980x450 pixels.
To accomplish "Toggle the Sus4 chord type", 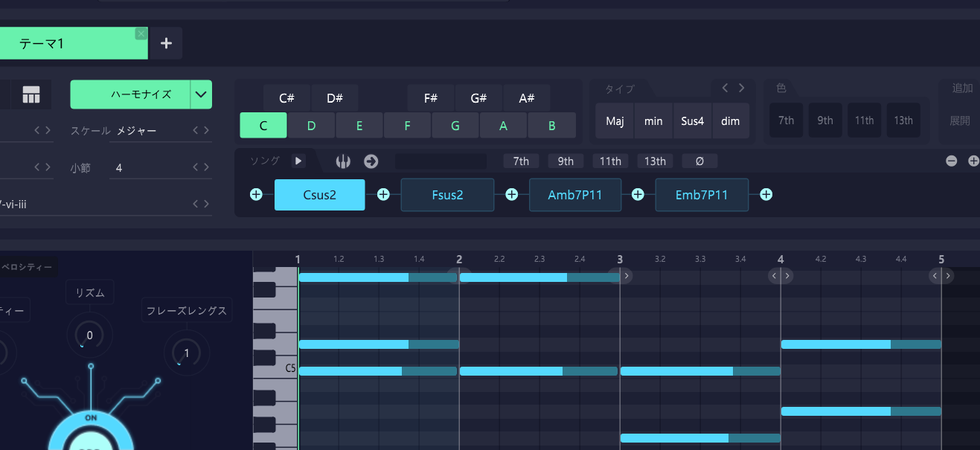I will (x=692, y=120).
